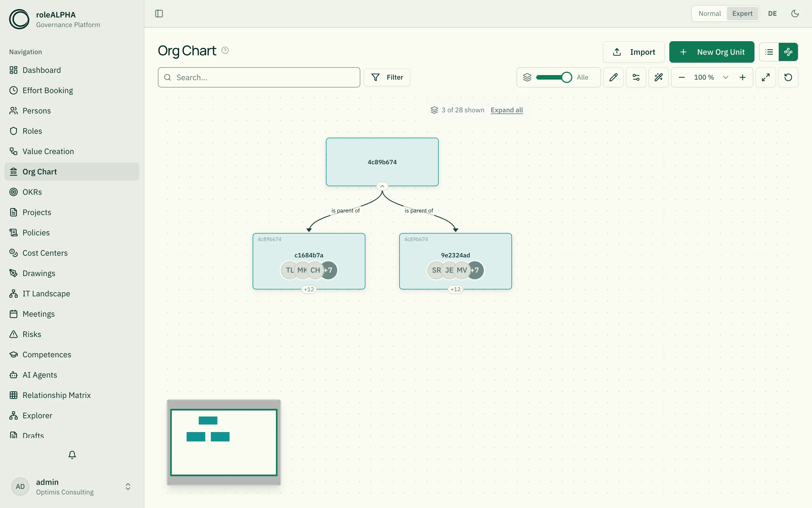The height and width of the screenshot is (508, 812).
Task: Adjust the hierarchy depth slider
Action: point(554,77)
